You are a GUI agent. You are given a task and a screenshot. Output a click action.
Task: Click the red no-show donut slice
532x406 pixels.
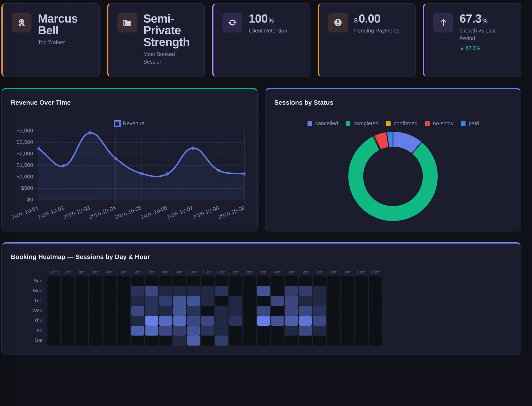tap(382, 140)
